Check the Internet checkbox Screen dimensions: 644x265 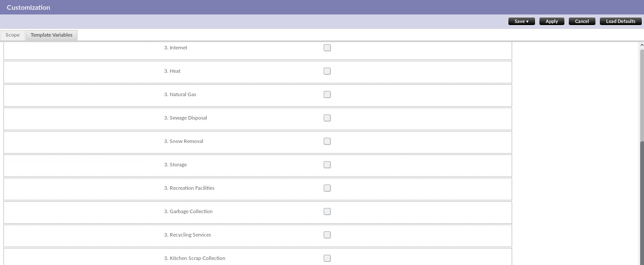327,48
